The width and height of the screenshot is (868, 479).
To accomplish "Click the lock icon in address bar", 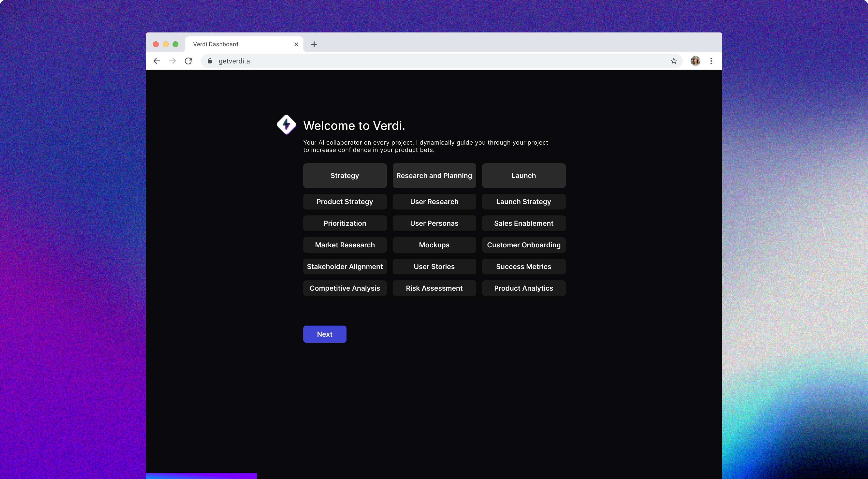I will (x=210, y=61).
